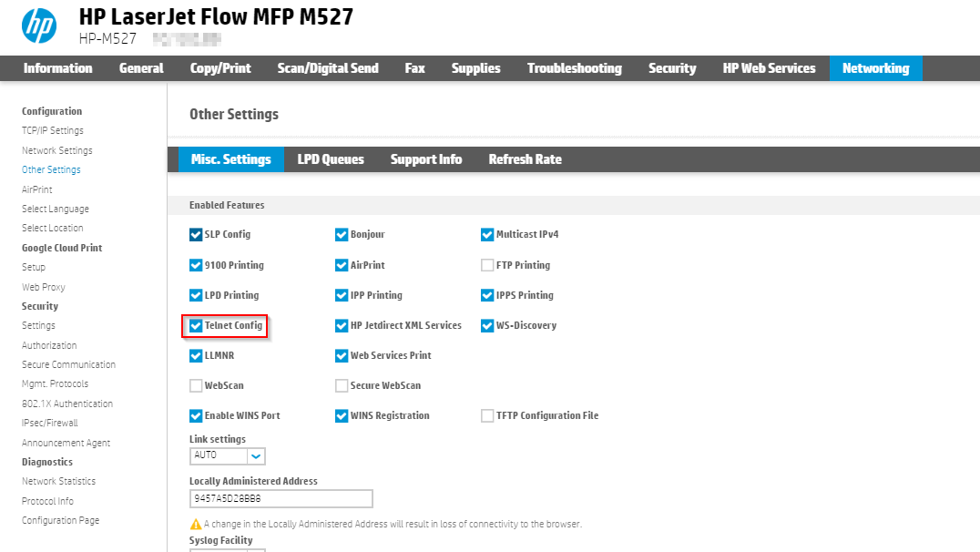View the Configuration Page link
This screenshot has height=552, width=980.
[x=61, y=520]
